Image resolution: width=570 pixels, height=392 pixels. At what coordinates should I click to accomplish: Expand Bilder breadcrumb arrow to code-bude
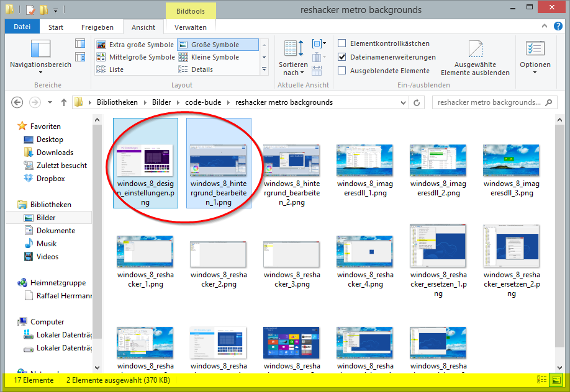click(178, 102)
